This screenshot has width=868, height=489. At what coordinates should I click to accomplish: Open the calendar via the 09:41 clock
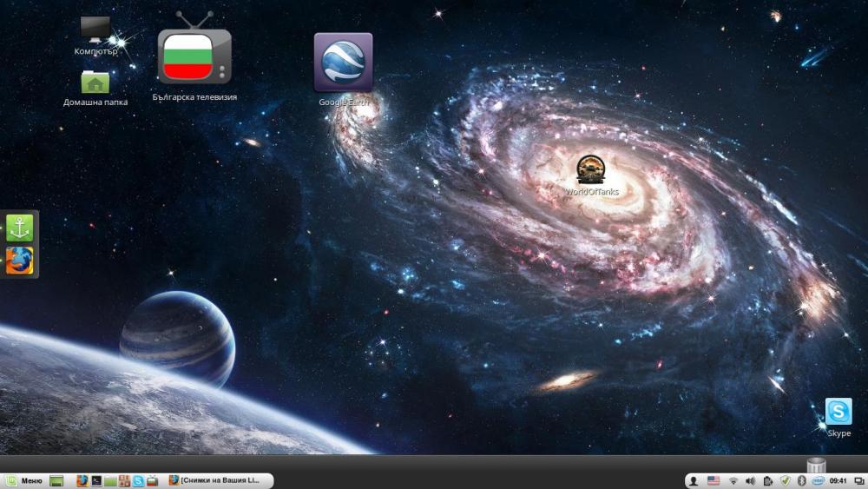coord(838,480)
